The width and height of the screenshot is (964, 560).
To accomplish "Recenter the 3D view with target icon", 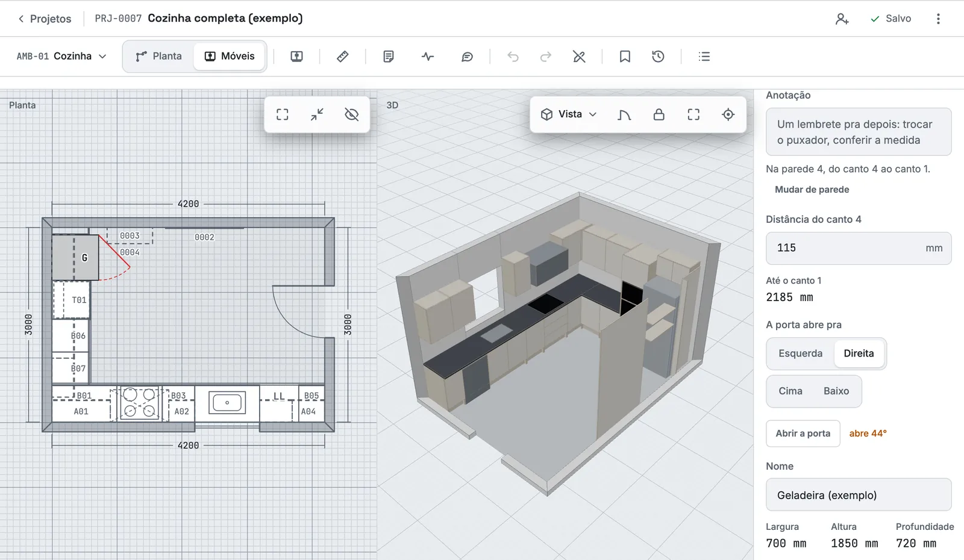I will [728, 114].
